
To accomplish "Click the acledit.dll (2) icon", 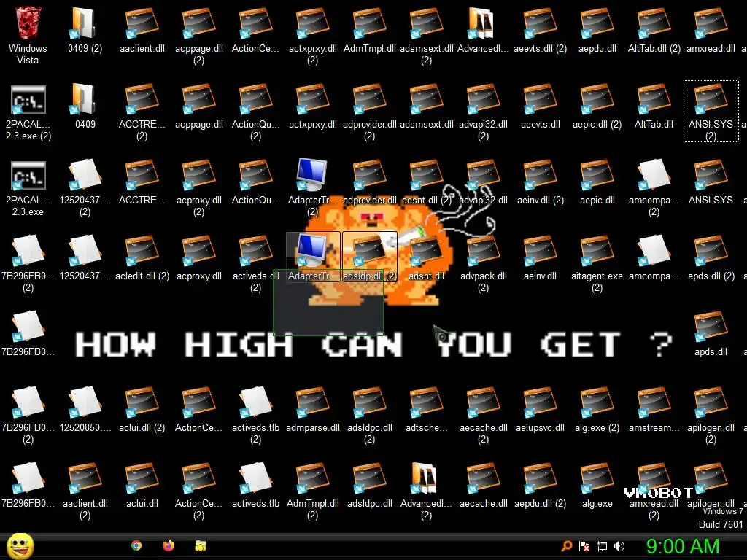I will [x=142, y=251].
